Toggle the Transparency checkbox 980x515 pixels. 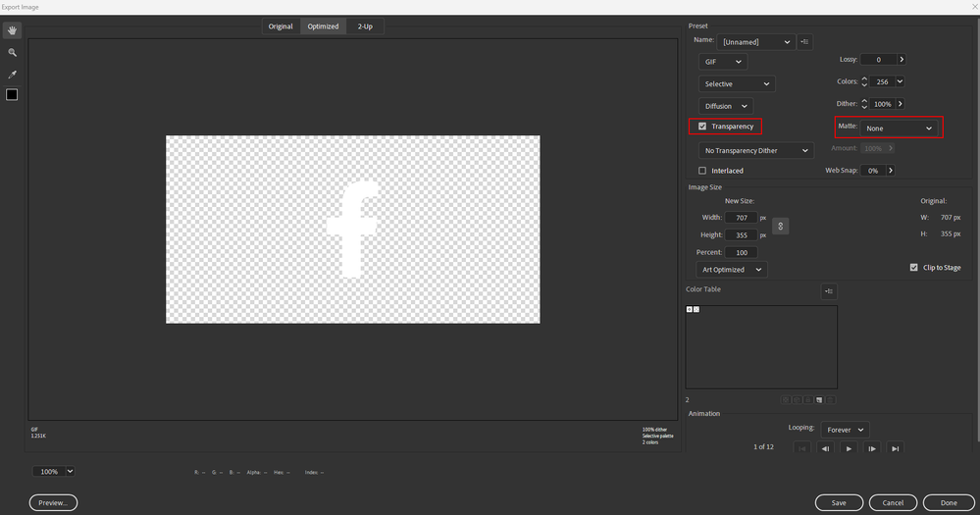[x=702, y=127]
